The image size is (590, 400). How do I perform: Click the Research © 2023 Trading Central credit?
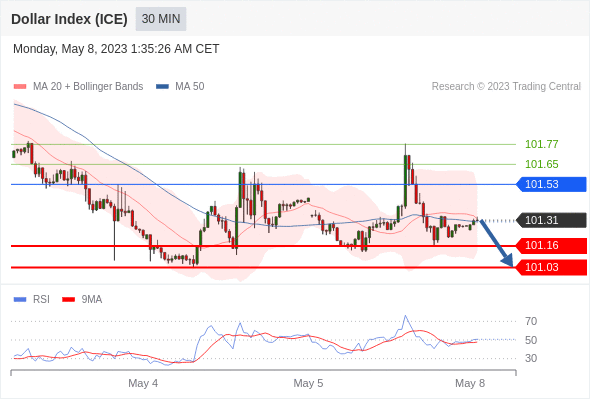[506, 87]
